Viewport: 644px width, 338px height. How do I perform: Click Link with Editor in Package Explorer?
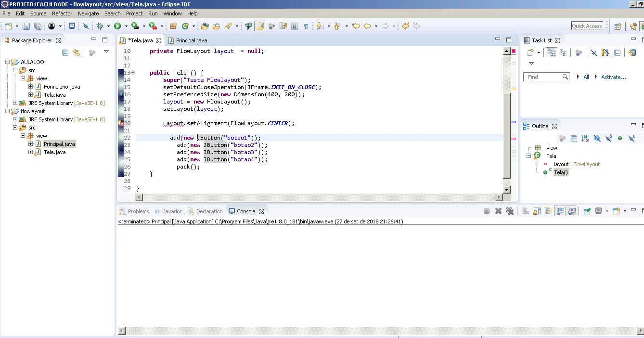tap(77, 52)
